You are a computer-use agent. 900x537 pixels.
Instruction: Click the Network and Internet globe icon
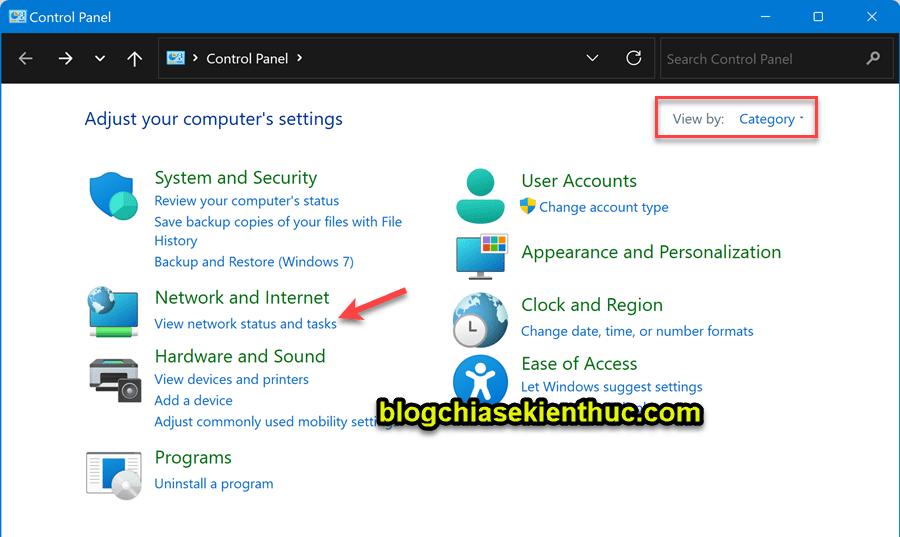(113, 312)
